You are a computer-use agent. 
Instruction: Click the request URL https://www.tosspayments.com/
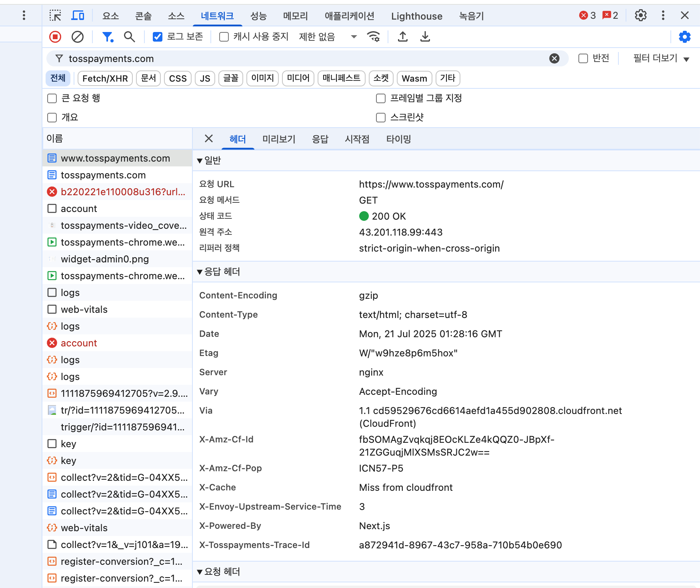click(431, 184)
